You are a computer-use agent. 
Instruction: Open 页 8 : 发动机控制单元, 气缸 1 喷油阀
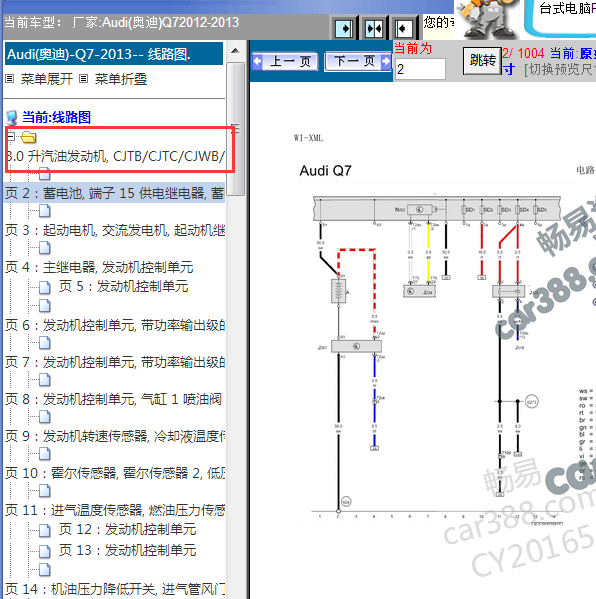[113, 399]
